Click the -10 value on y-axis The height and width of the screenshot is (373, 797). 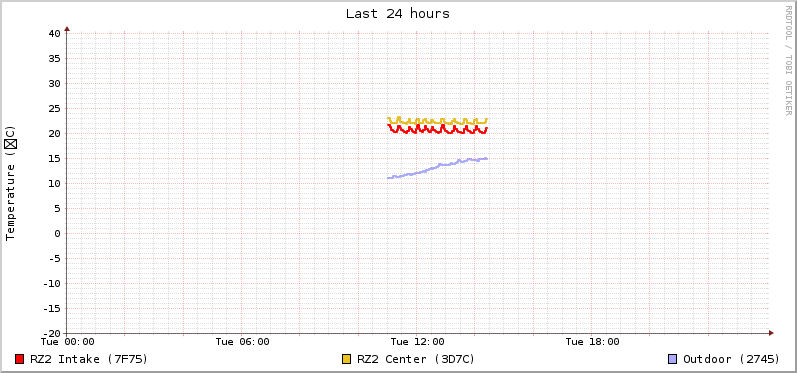pos(52,284)
